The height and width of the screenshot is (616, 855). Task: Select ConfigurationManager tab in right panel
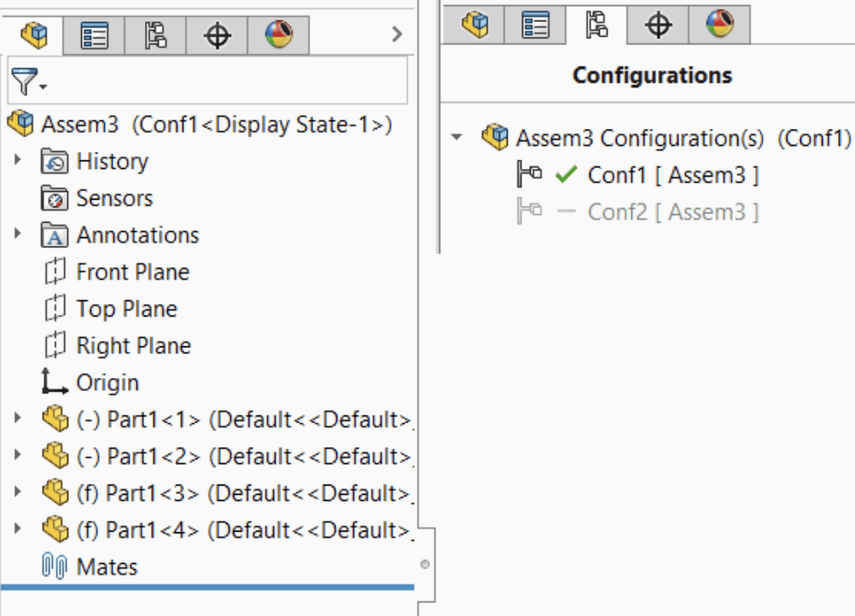(x=596, y=25)
